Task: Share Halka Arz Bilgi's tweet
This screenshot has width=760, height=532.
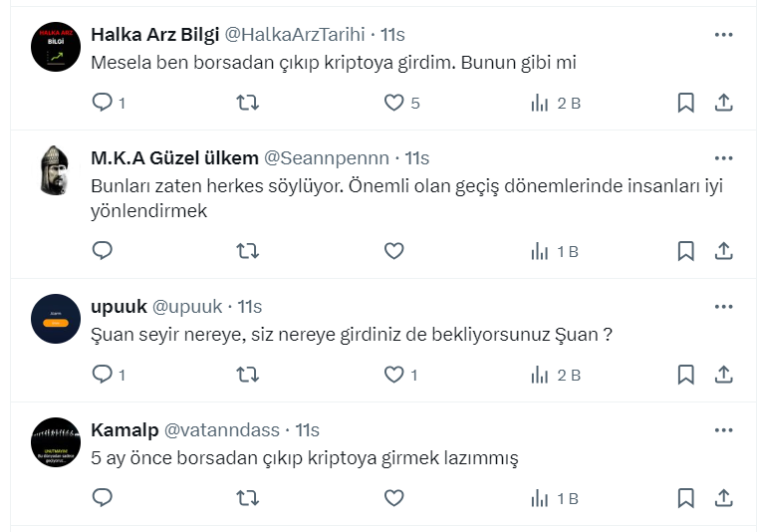Action: (x=724, y=103)
